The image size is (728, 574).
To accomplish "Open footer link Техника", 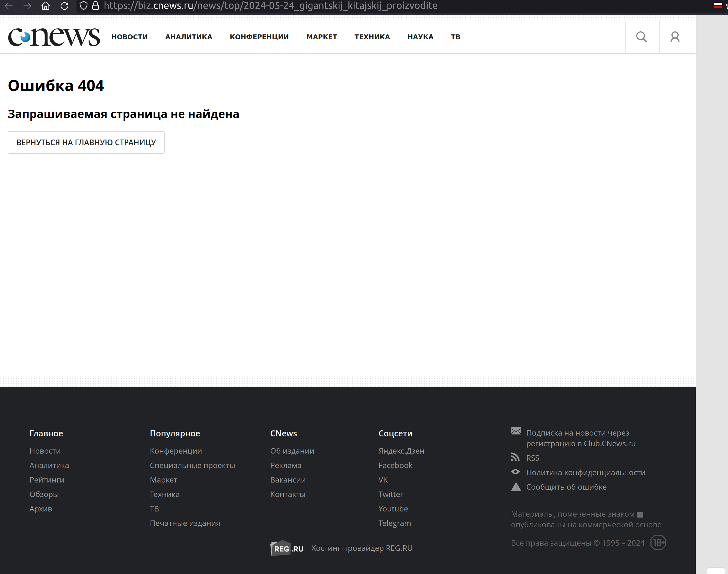I will tap(165, 494).
